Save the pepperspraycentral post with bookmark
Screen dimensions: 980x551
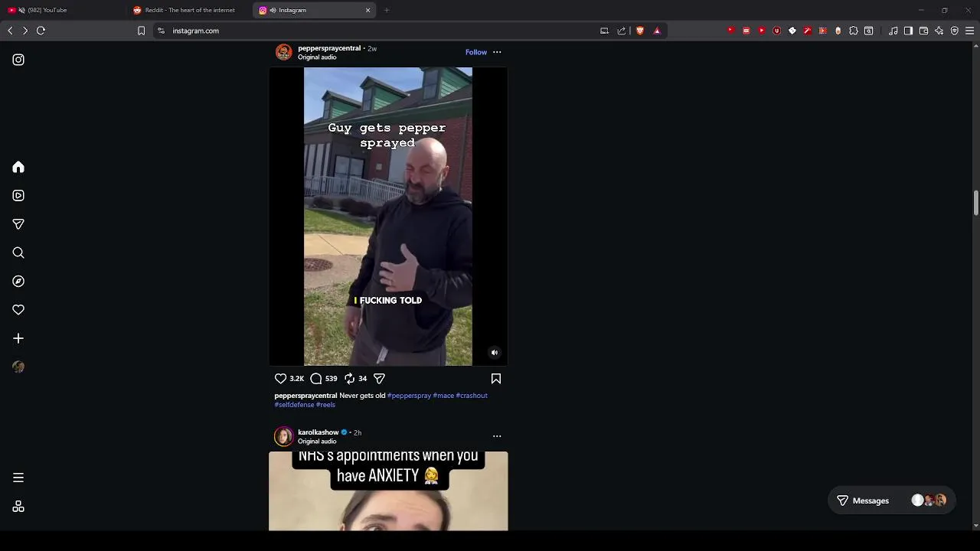pos(496,379)
